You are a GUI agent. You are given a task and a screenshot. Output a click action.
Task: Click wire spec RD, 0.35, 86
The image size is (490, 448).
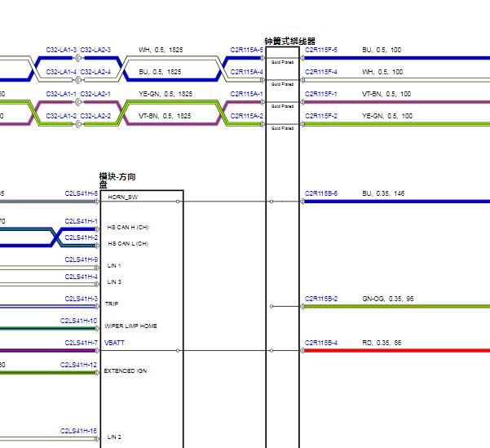click(x=382, y=343)
